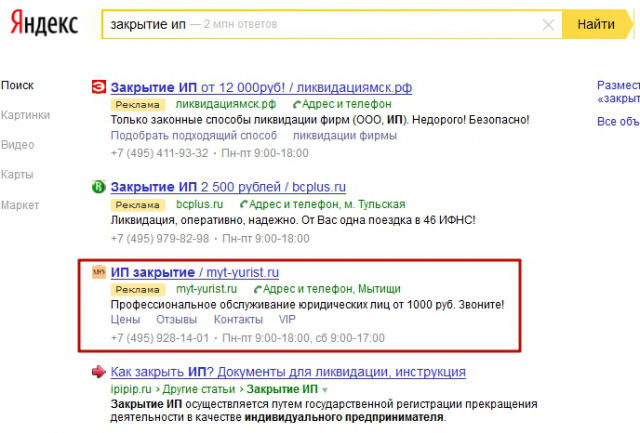
Task: Open the Карты section
Action: point(17,175)
